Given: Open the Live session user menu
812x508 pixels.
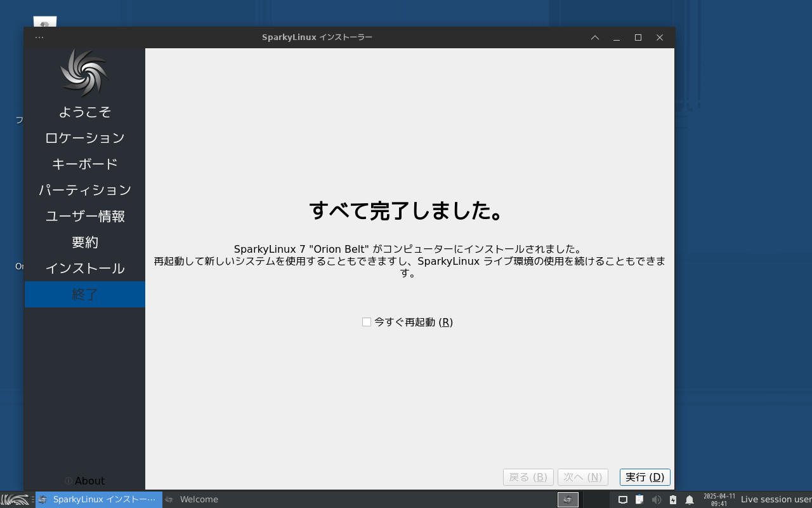Looking at the screenshot, I should click(776, 500).
